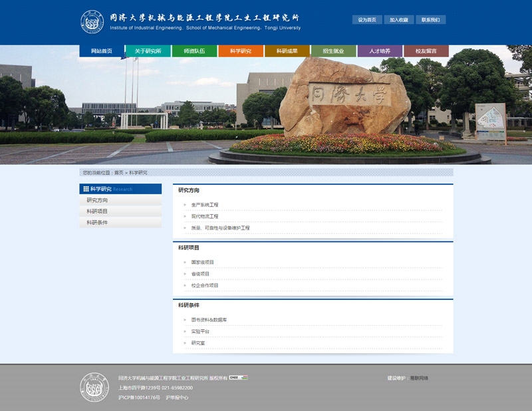Click the university seal in the footer
This screenshot has height=411, width=532.
point(92,386)
